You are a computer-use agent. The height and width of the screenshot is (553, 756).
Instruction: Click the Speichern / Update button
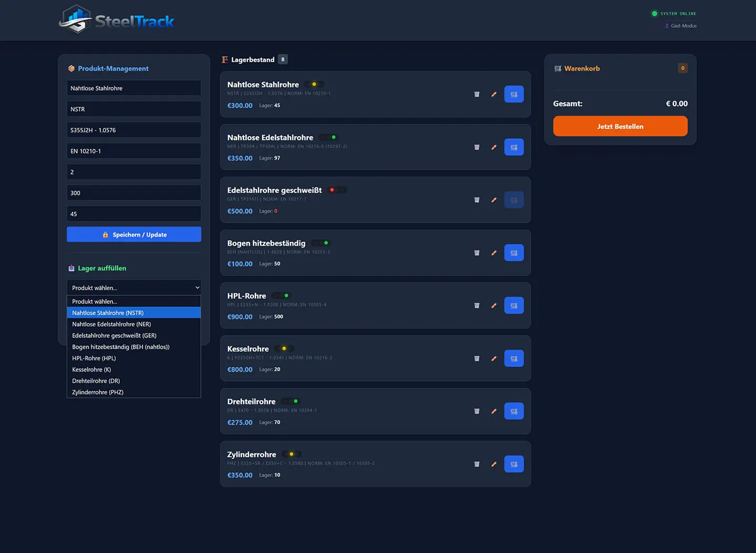(x=133, y=234)
